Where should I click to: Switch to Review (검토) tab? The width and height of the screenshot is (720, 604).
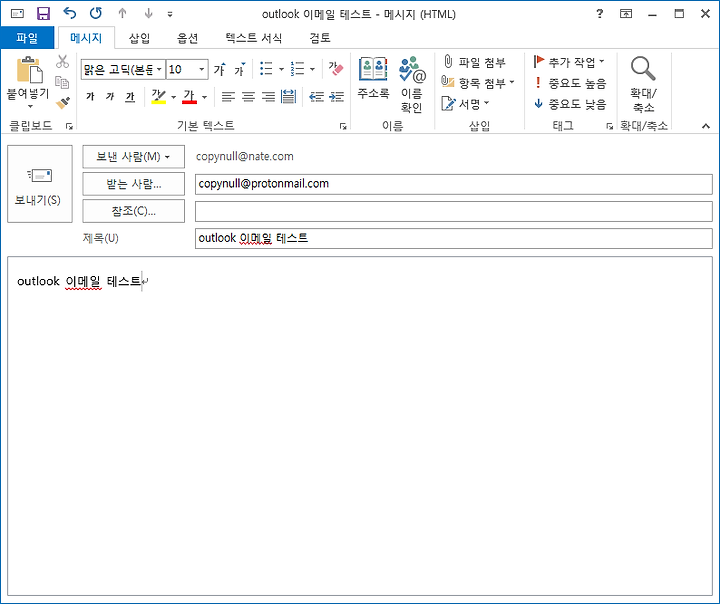pyautogui.click(x=320, y=38)
